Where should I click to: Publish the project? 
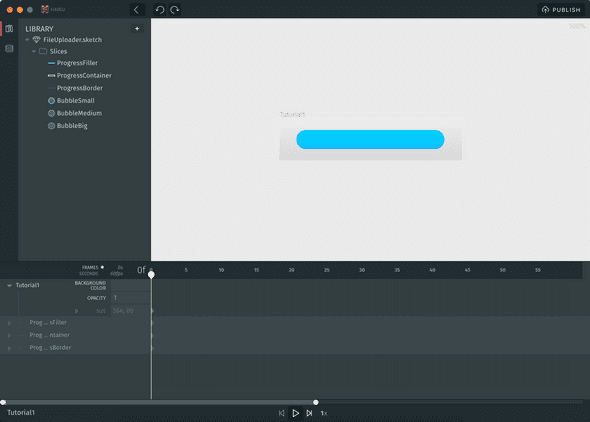tap(561, 10)
